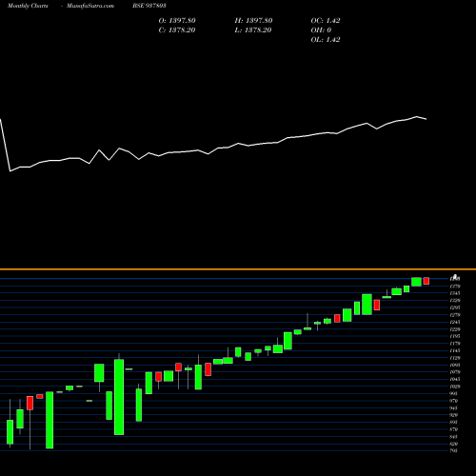Click the final red candlestick at chart's right end
The height and width of the screenshot is (476, 476).
[426, 281]
